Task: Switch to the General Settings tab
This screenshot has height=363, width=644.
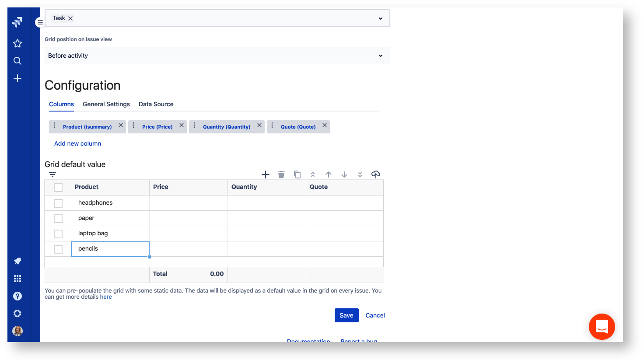Action: [106, 104]
